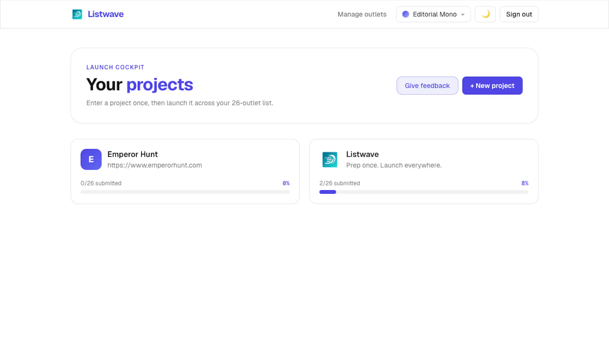Click the https://www.emperorhunt.com URL text
Viewport: 609px width, 364px height.
(x=155, y=165)
